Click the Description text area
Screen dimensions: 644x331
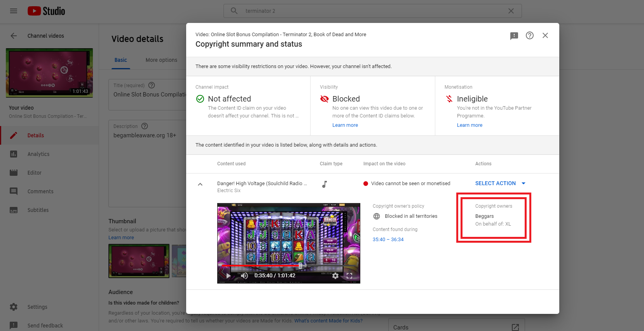pos(147,163)
